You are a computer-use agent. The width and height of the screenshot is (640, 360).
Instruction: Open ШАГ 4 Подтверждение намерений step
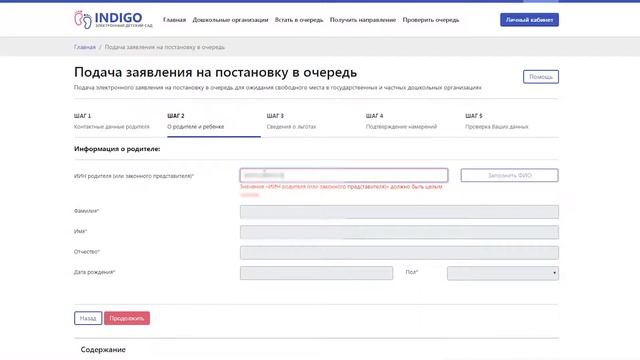pos(401,121)
